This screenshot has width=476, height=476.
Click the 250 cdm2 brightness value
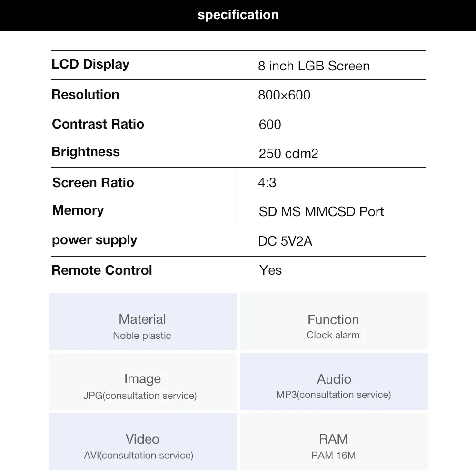point(288,153)
